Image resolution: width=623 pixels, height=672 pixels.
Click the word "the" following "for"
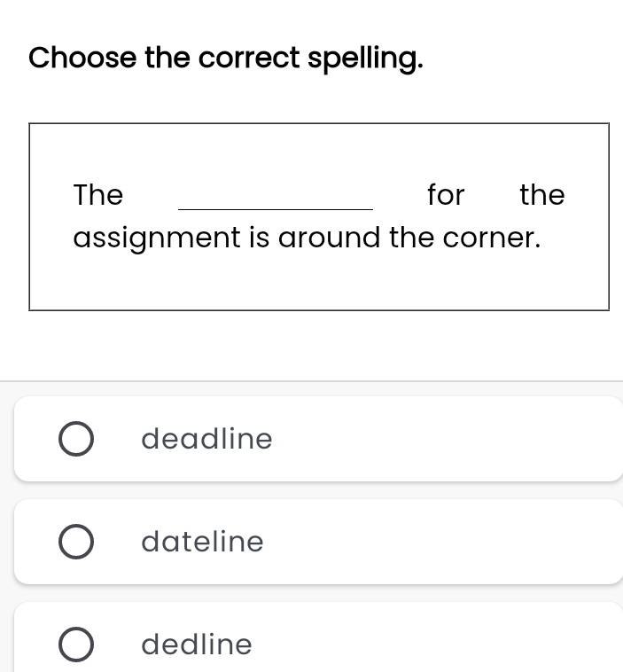click(x=541, y=195)
